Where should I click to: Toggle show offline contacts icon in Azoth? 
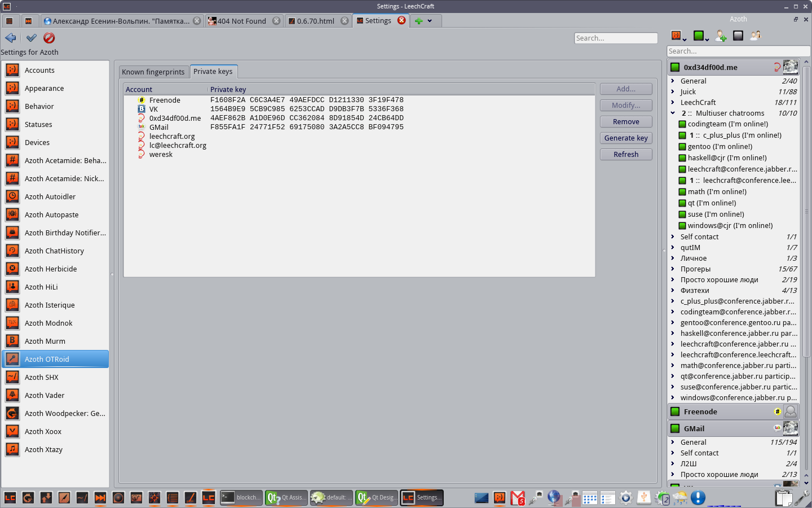pos(738,36)
